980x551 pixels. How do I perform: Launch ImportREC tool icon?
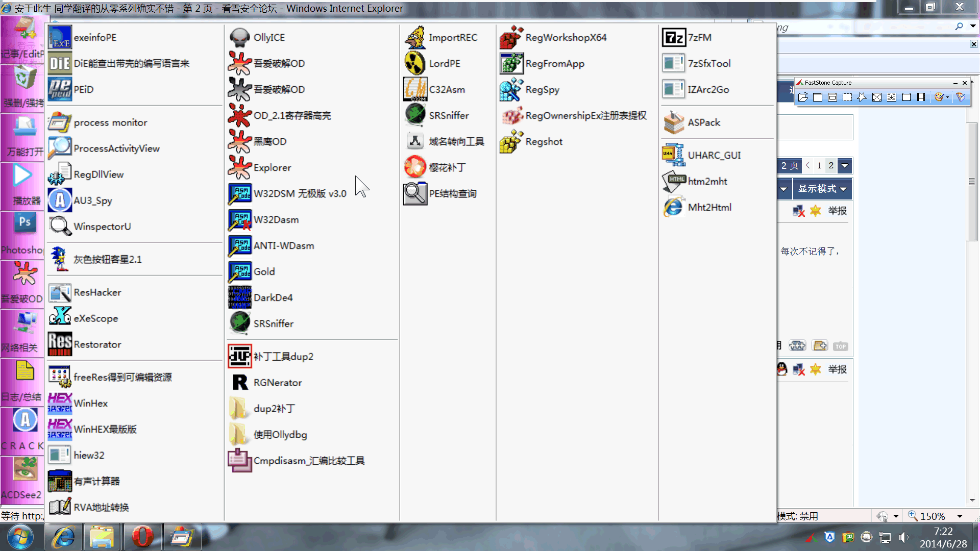point(415,37)
